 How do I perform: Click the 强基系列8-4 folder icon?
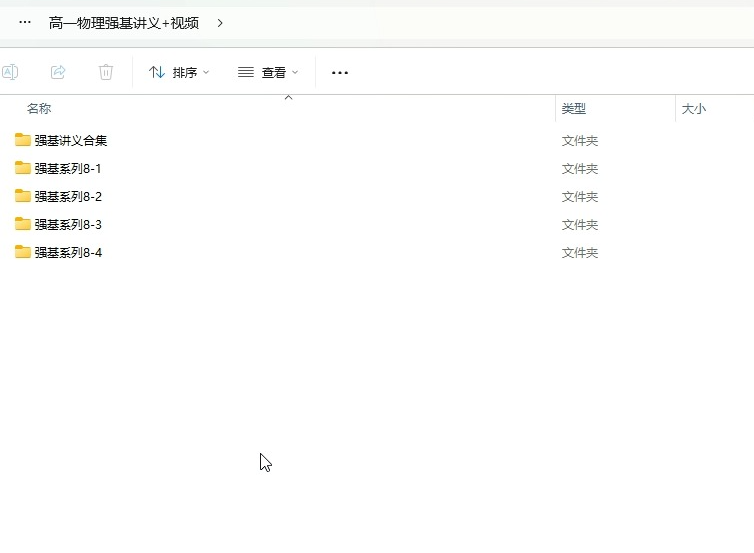[23, 252]
